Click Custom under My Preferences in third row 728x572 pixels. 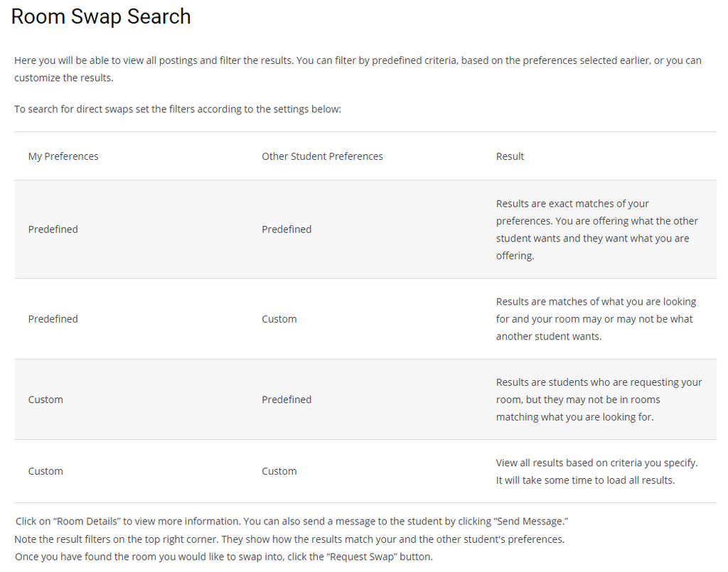click(x=45, y=400)
